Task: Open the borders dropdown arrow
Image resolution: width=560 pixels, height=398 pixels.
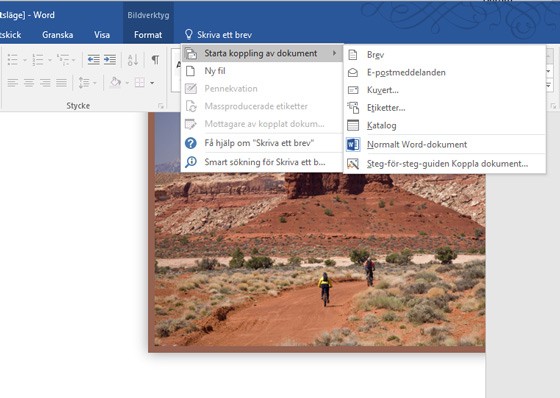Action: 152,83
